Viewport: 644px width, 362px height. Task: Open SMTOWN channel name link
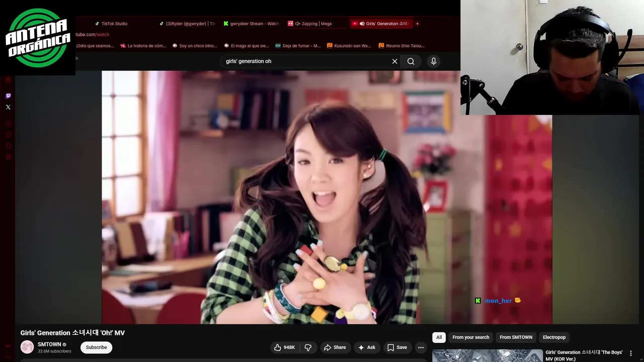(x=49, y=344)
